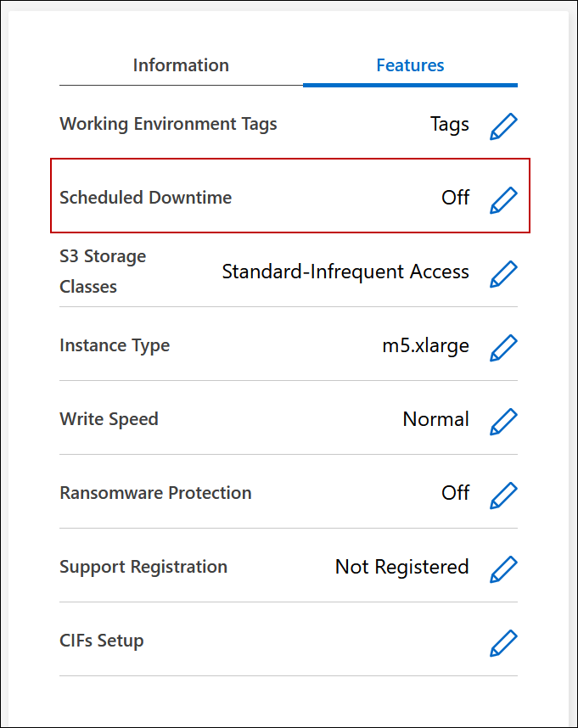Image resolution: width=578 pixels, height=728 pixels.
Task: Click the S3 Storage Classes edit pencil
Action: point(503,273)
